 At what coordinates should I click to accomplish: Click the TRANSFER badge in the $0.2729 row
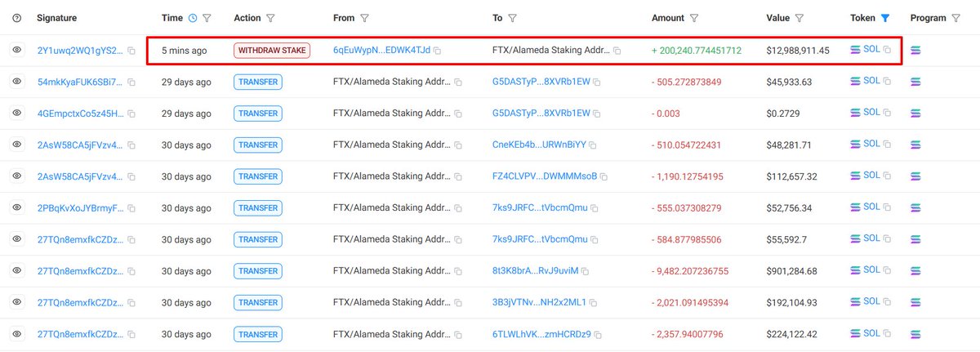tap(257, 114)
